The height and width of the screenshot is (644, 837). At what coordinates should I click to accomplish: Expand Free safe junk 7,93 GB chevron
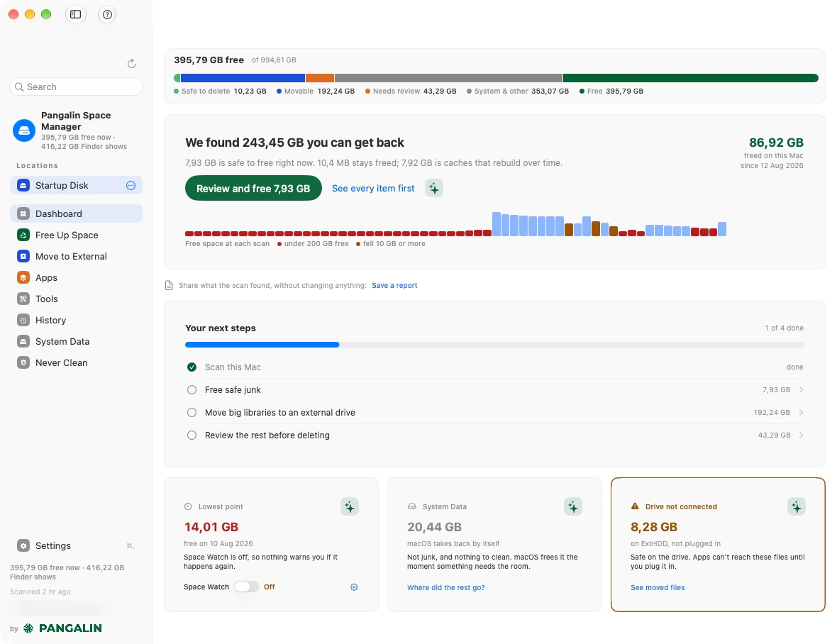pyautogui.click(x=802, y=390)
